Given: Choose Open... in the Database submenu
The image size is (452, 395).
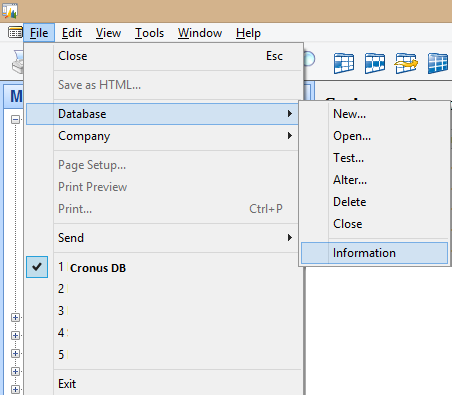Looking at the screenshot, I should pos(374,136).
